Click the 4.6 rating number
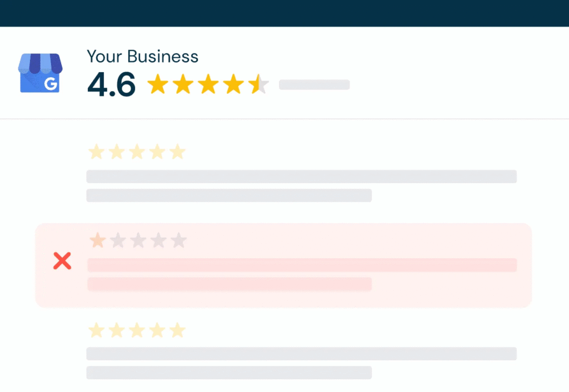 point(111,85)
